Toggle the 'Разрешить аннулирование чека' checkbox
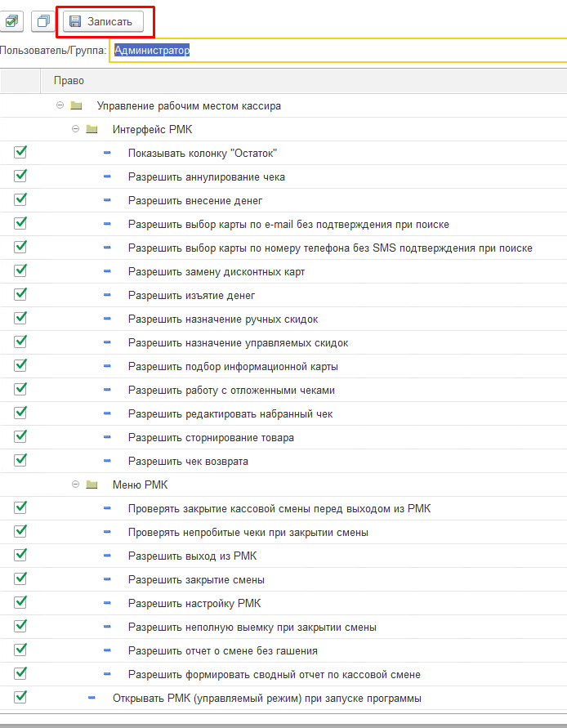 click(20, 176)
